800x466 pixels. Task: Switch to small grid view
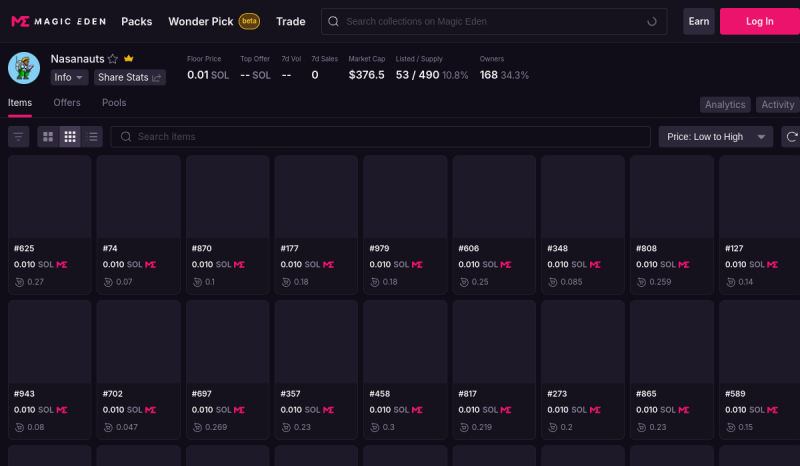pos(70,137)
